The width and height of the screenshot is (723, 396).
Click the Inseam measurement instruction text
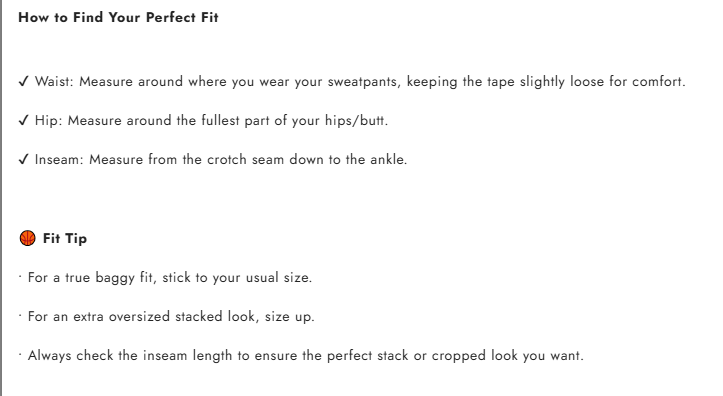point(221,160)
